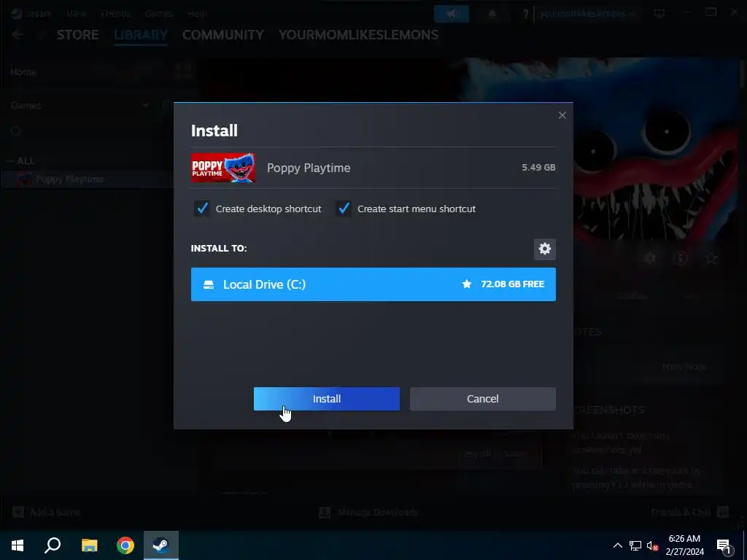Click the favorite star outline on game page
The width and height of the screenshot is (747, 560).
[711, 259]
